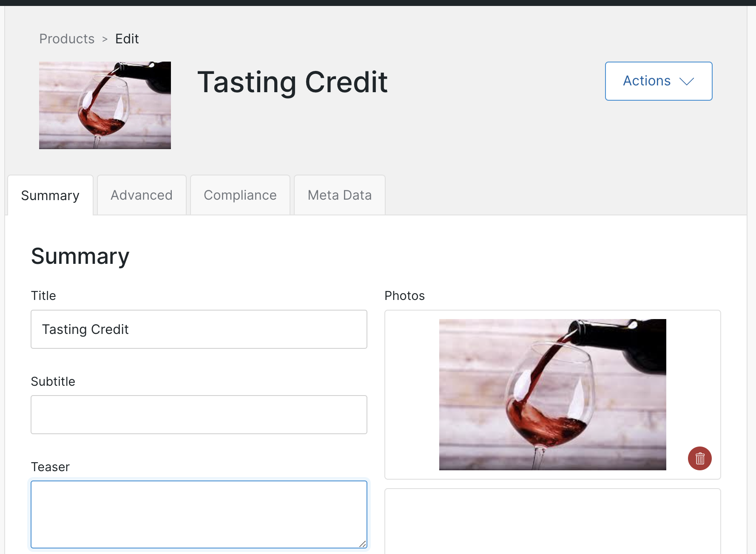Click the Tasting Credit page heading
The image size is (756, 554).
(292, 82)
